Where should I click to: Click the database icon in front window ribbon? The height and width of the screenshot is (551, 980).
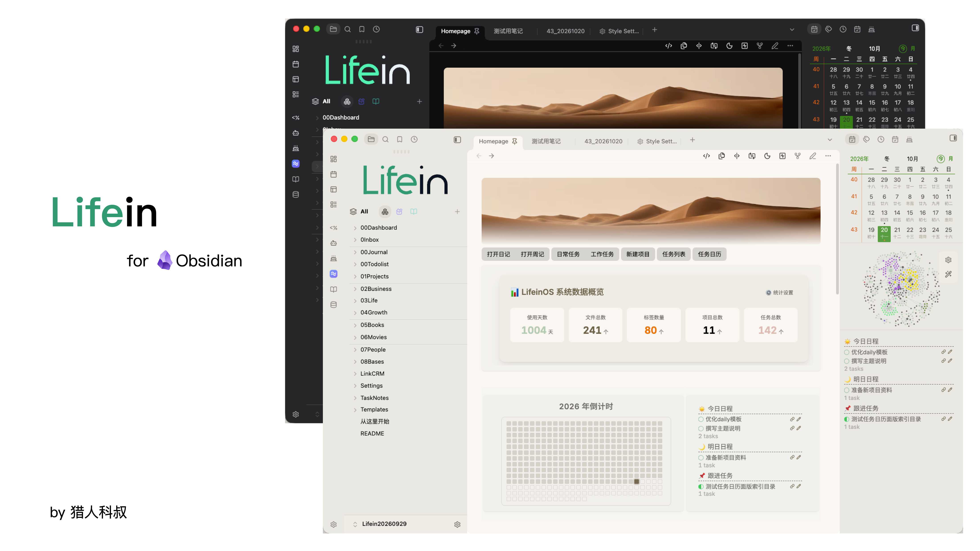click(334, 305)
